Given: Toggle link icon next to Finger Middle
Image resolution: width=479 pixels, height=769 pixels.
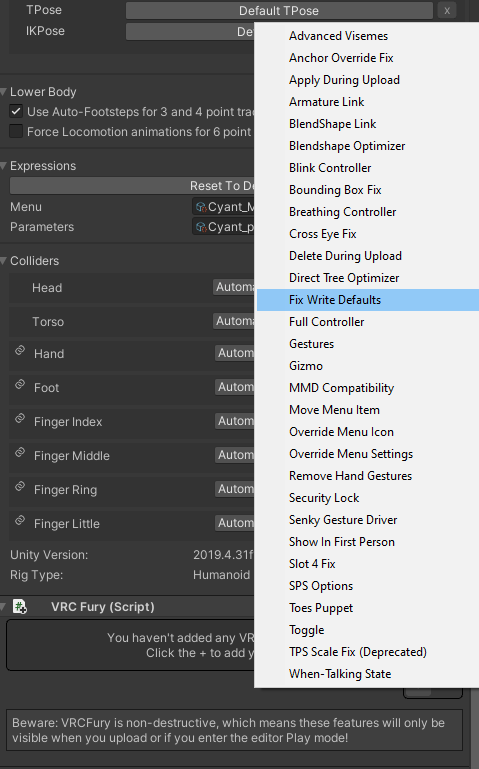Looking at the screenshot, I should [x=20, y=452].
